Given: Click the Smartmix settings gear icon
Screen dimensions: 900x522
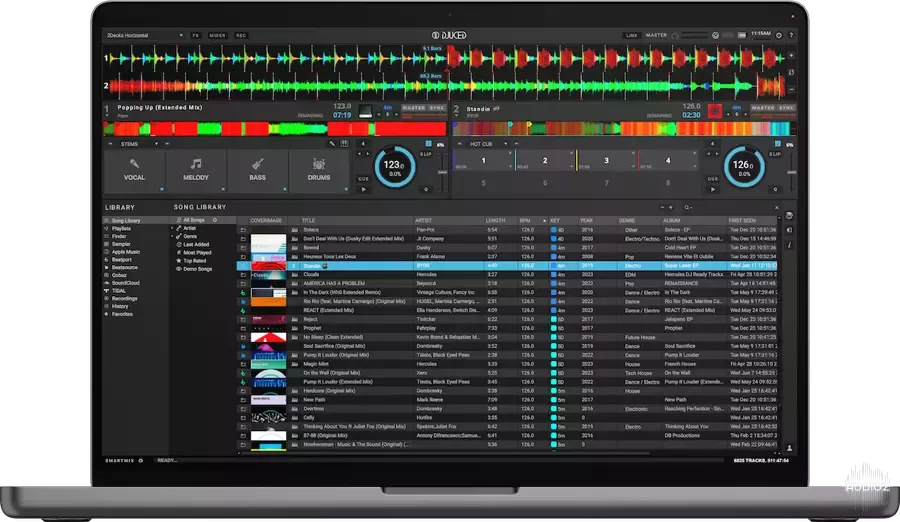Looking at the screenshot, I should tap(141, 461).
